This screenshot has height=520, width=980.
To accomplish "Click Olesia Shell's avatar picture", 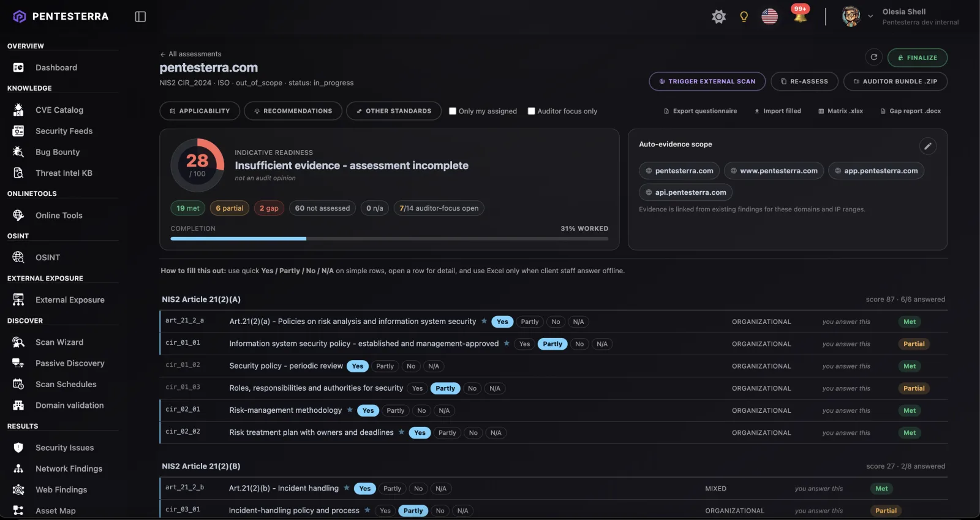I will (851, 17).
